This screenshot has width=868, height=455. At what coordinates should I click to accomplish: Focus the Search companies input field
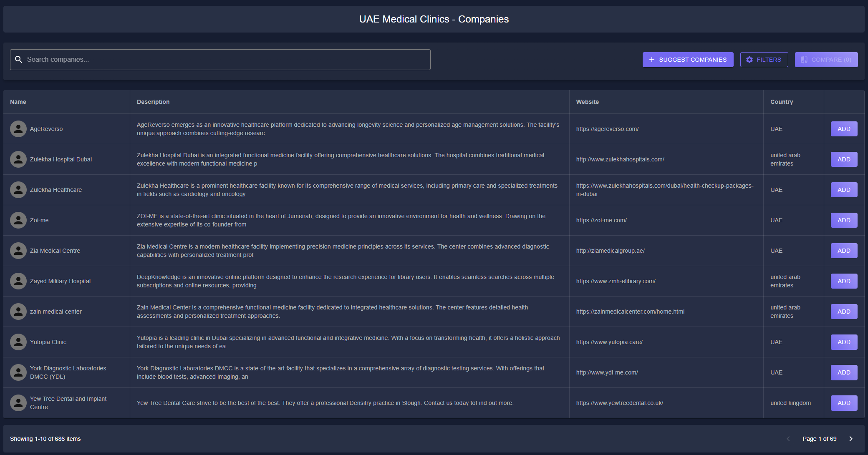click(x=225, y=60)
